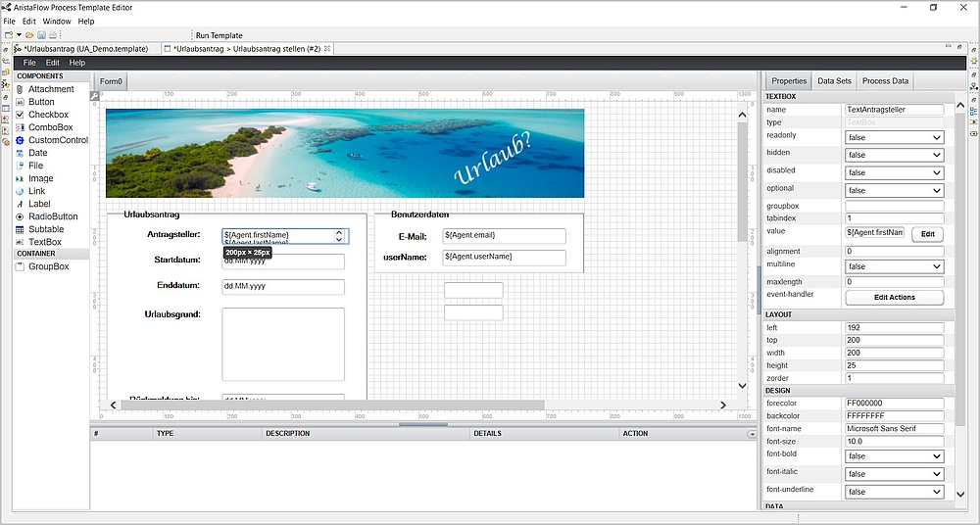Viewport: 980px width, 525px height.
Task: Open the readonly property dropdown
Action: 894,138
